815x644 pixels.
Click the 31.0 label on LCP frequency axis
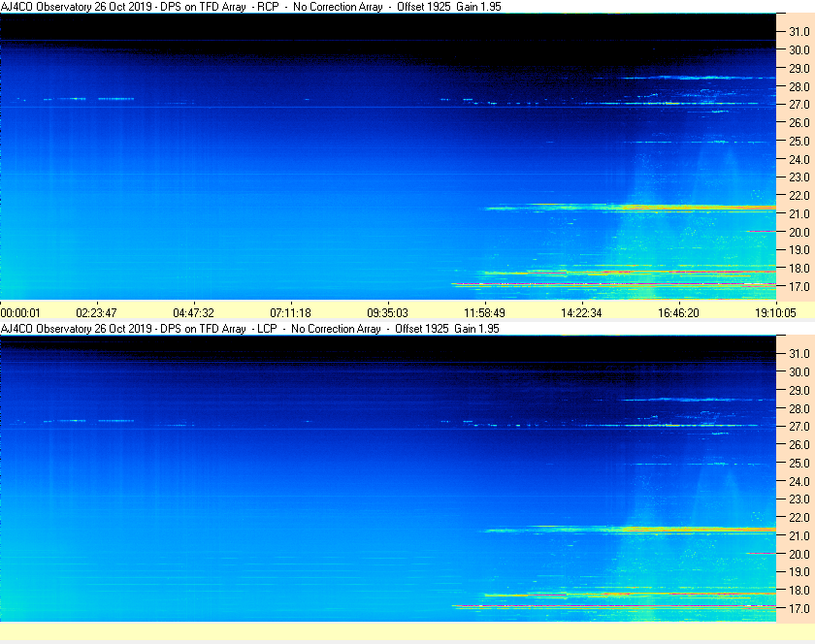[x=799, y=353]
